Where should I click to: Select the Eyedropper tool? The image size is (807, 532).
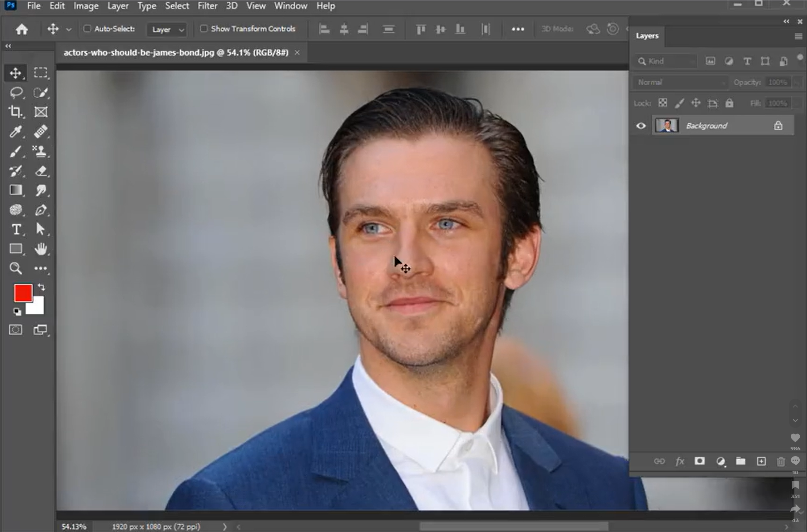(16, 131)
